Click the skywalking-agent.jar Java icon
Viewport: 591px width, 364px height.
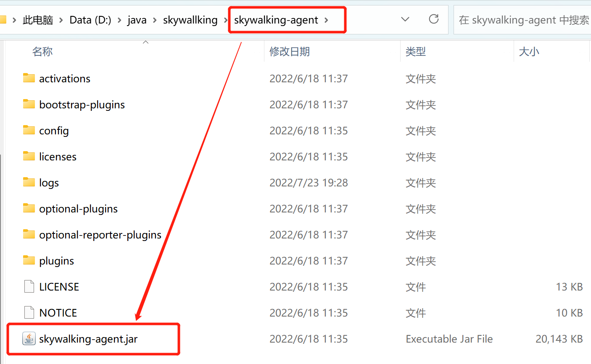click(x=29, y=338)
